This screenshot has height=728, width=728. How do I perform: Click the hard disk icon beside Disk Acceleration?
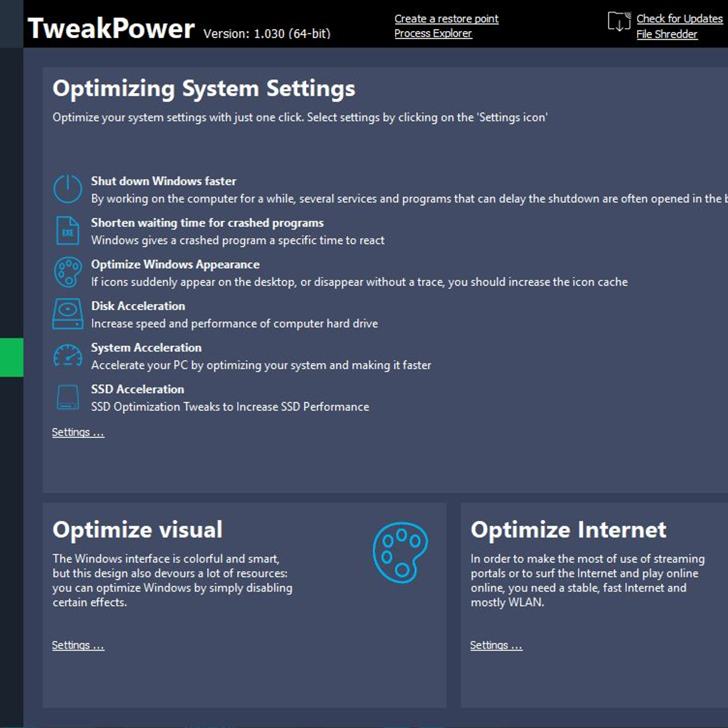tap(68, 313)
